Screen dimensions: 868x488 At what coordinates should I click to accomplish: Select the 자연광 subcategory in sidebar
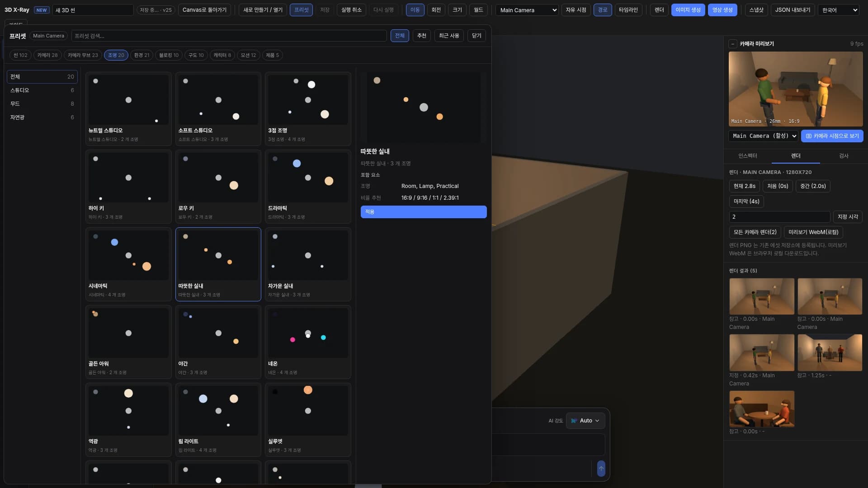coord(42,117)
